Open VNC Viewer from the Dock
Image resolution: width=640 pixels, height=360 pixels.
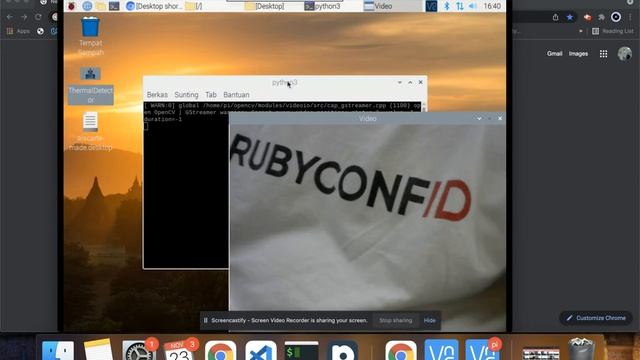[x=441, y=350]
